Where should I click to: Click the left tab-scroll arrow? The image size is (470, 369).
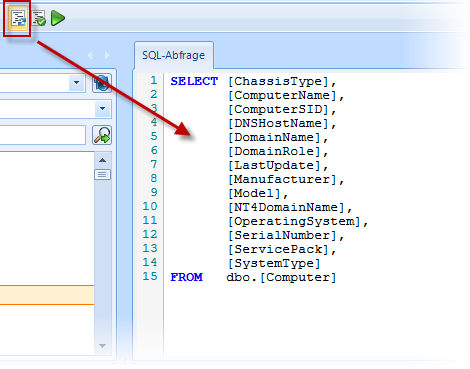[90, 55]
